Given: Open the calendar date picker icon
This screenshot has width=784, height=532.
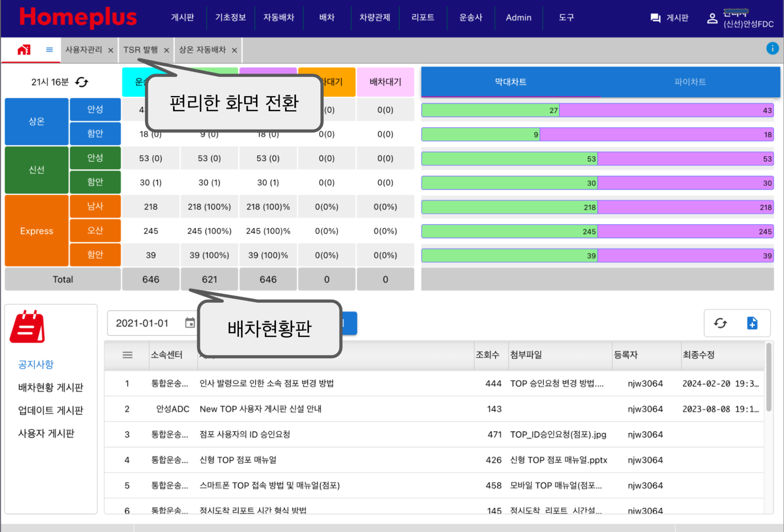Looking at the screenshot, I should pyautogui.click(x=190, y=323).
